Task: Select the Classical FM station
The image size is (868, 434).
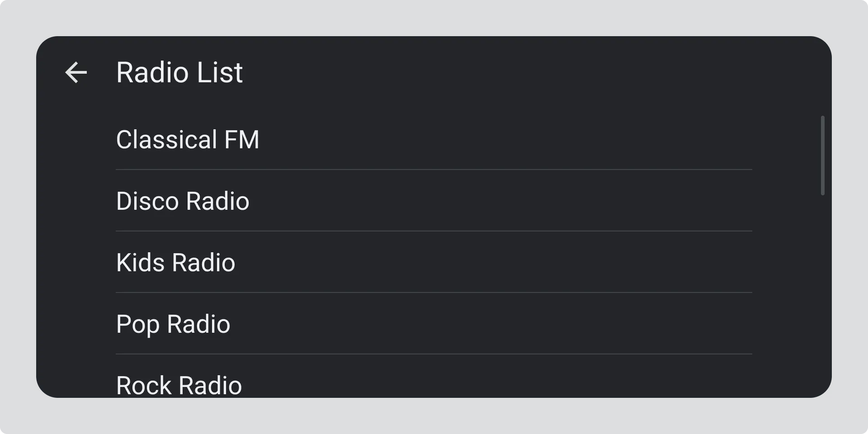Action: [188, 139]
